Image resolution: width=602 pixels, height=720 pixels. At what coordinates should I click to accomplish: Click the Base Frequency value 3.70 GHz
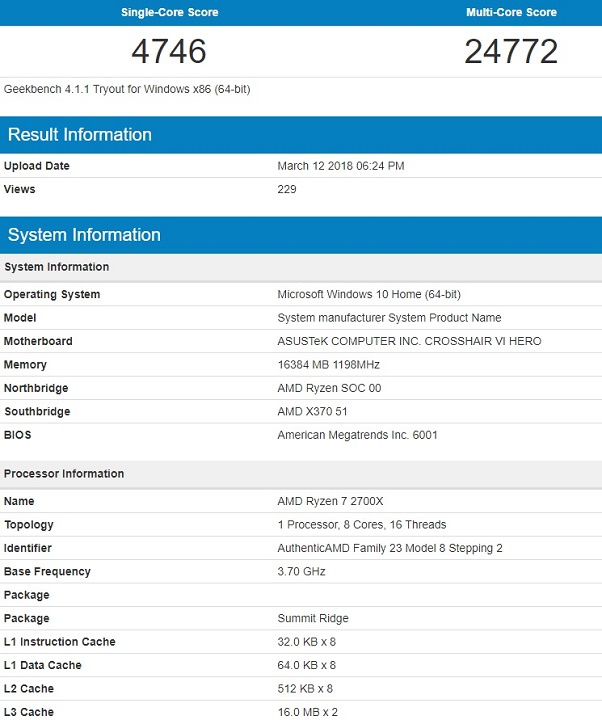click(x=301, y=572)
